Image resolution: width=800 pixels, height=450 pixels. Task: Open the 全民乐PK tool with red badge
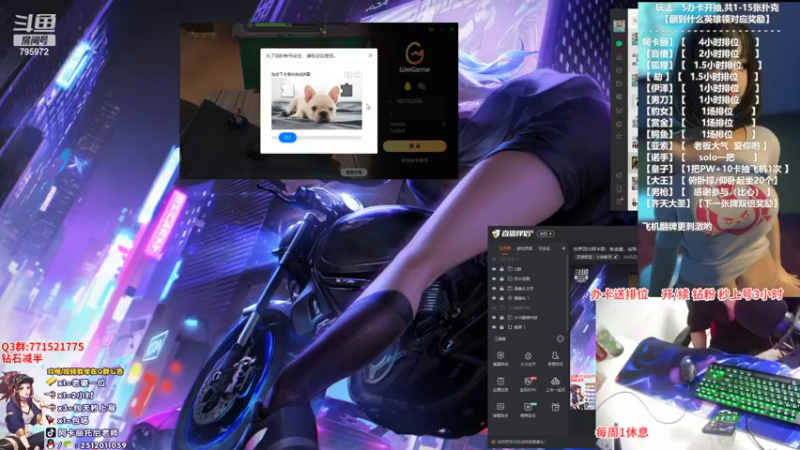pos(528,381)
